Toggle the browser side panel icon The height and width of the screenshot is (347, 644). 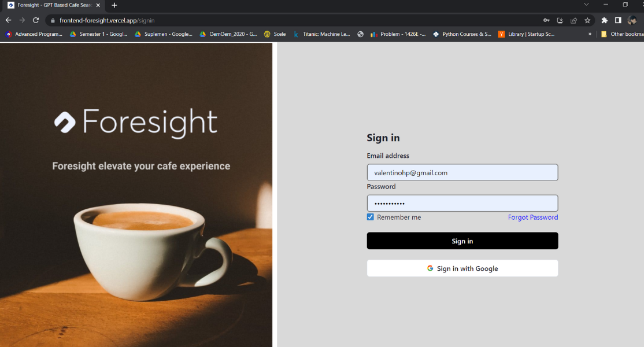click(618, 20)
